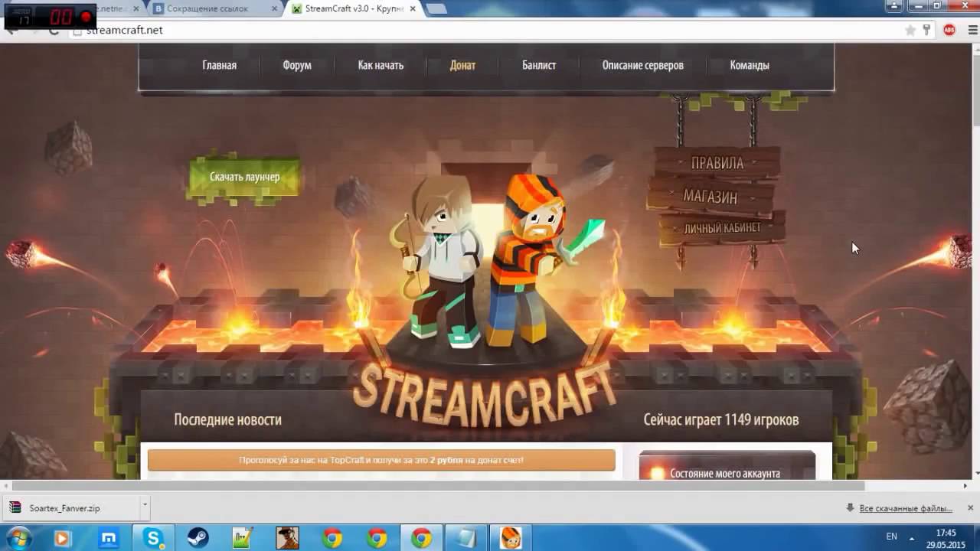Click the EN language indicator
980x551 pixels.
point(891,536)
